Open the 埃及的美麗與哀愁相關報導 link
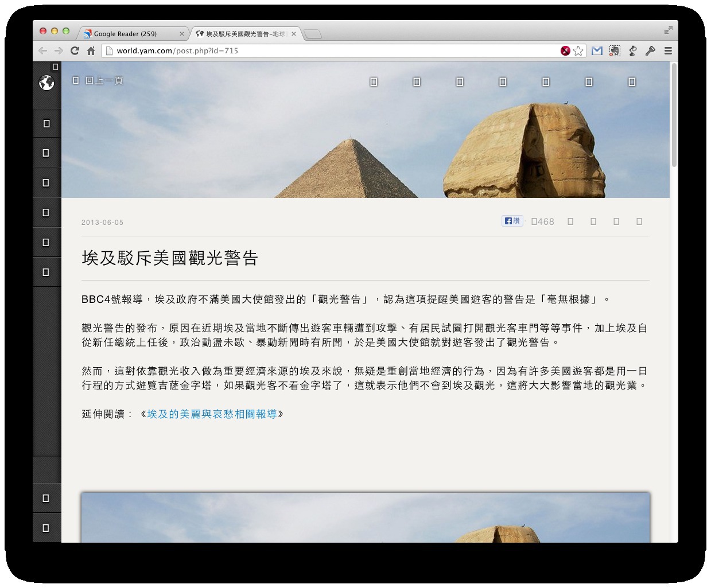 pos(212,414)
